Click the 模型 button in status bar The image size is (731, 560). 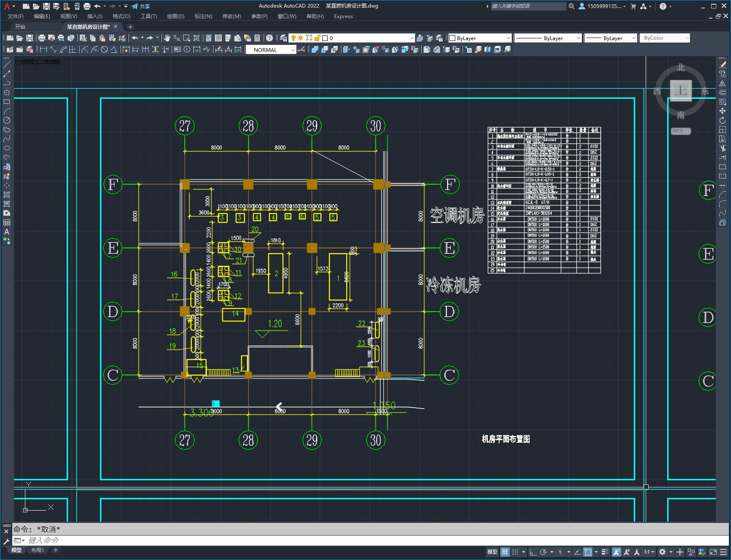point(492,552)
